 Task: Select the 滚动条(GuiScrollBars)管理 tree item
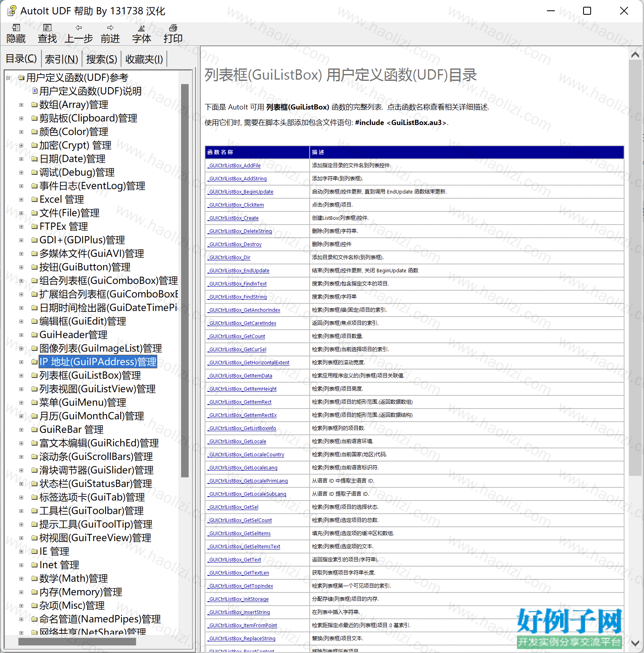point(96,457)
